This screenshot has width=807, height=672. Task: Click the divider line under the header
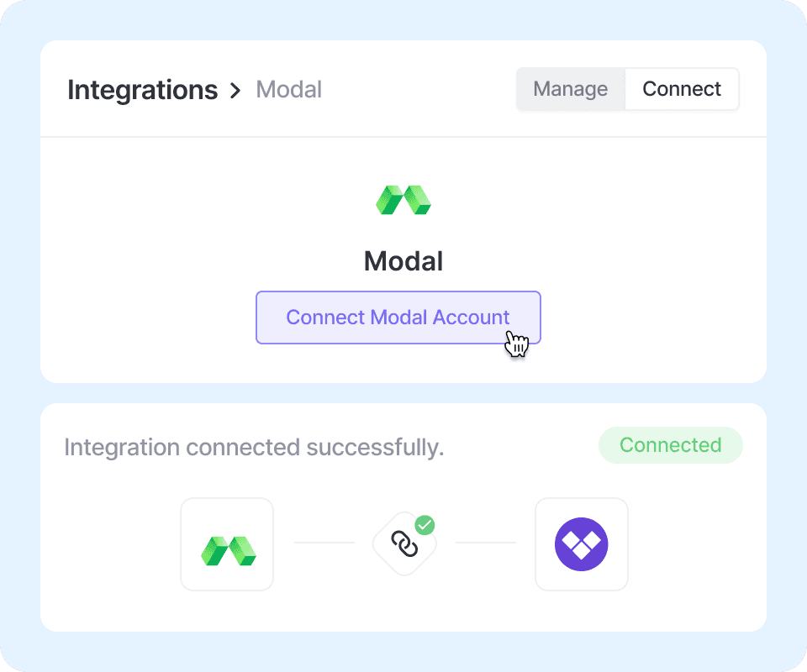point(403,137)
